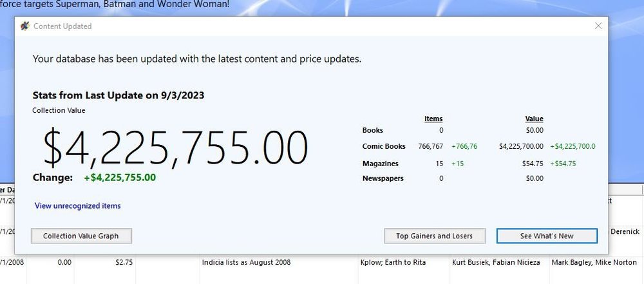Viewport: 644px width, 284px height.
Task: Click the app icon in Content Updated title bar
Action: pos(25,26)
